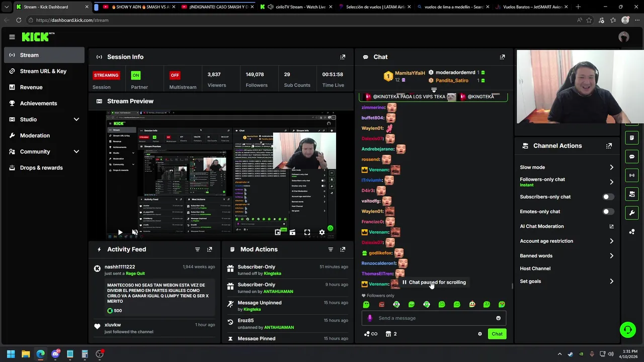
Task: Open chat settings gear icon
Action: pyautogui.click(x=480, y=334)
